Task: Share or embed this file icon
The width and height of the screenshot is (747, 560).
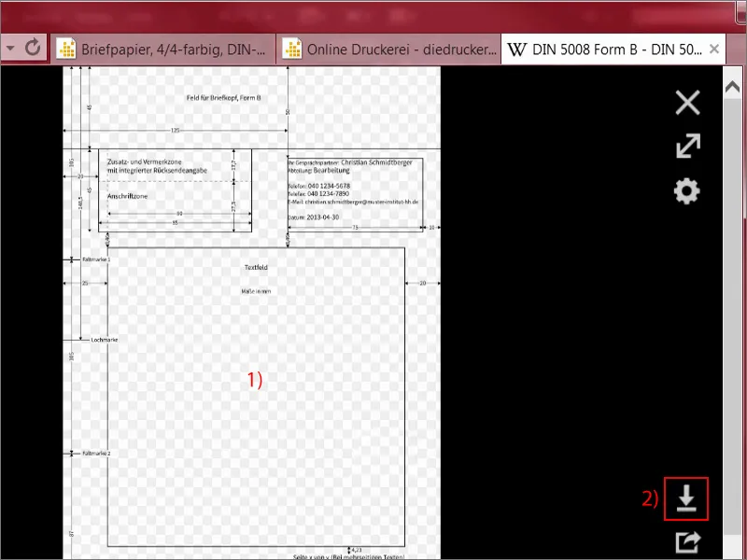Action: point(688,542)
